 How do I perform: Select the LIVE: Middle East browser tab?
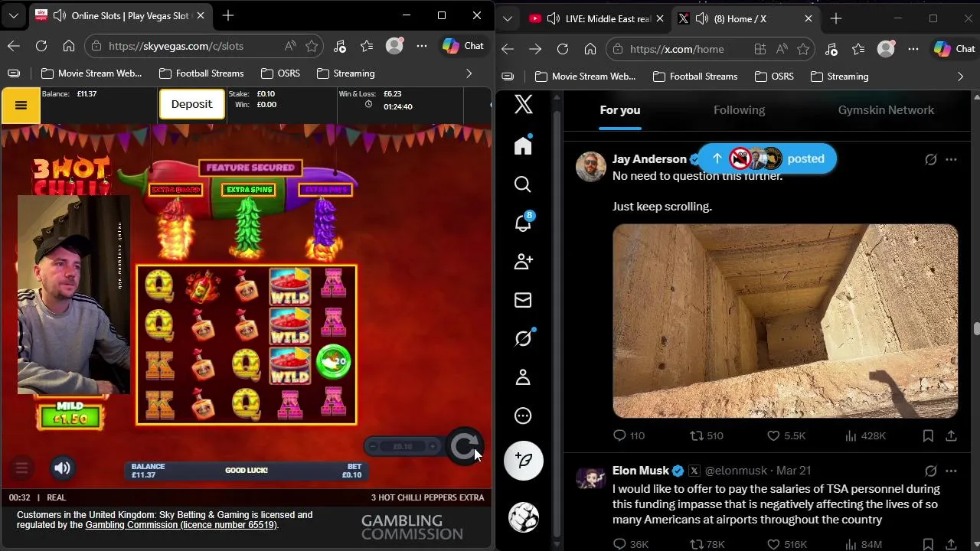[x=597, y=18]
